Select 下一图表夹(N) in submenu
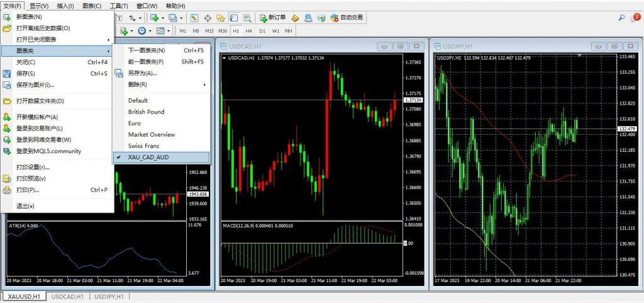 [x=161, y=50]
